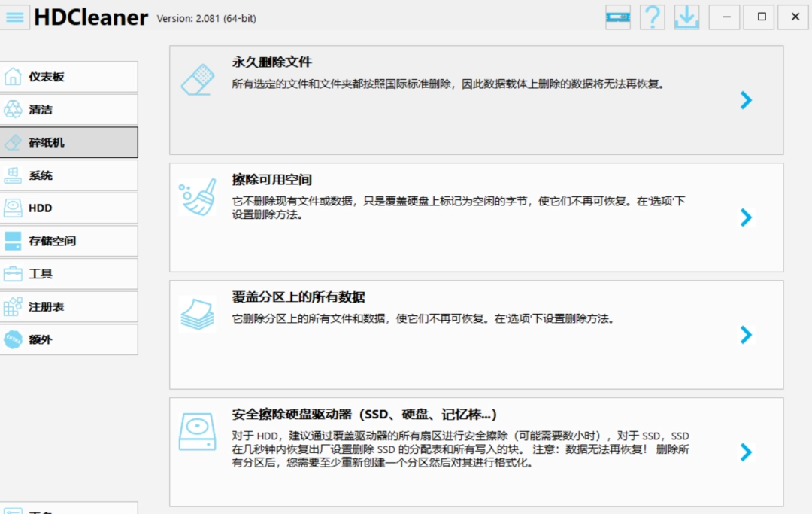This screenshot has height=514, width=812.
Task: Click the 安全擦除硬盘驱动器 title
Action: tap(364, 415)
